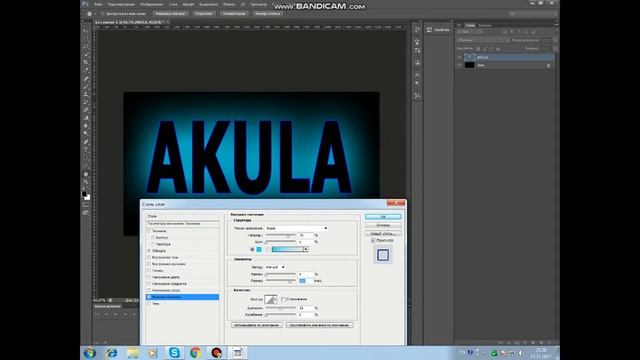This screenshot has height=360, width=640.
Task: Click the Windows Start button
Action: click(90, 353)
